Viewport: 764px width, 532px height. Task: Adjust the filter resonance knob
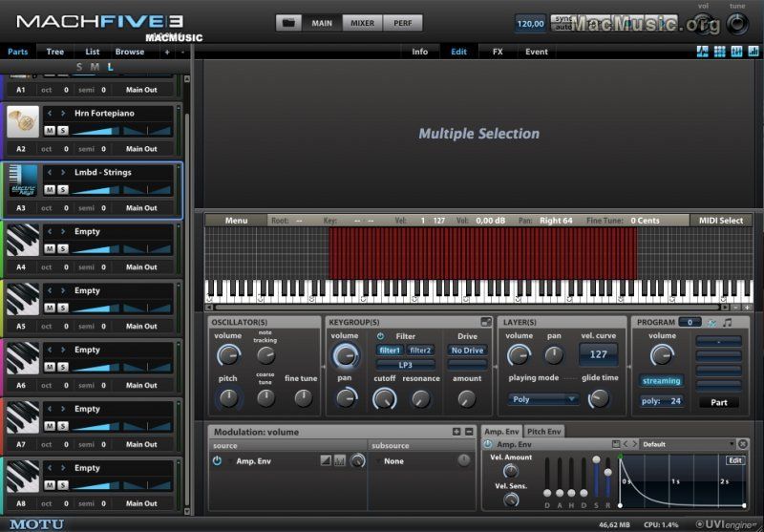[x=420, y=399]
